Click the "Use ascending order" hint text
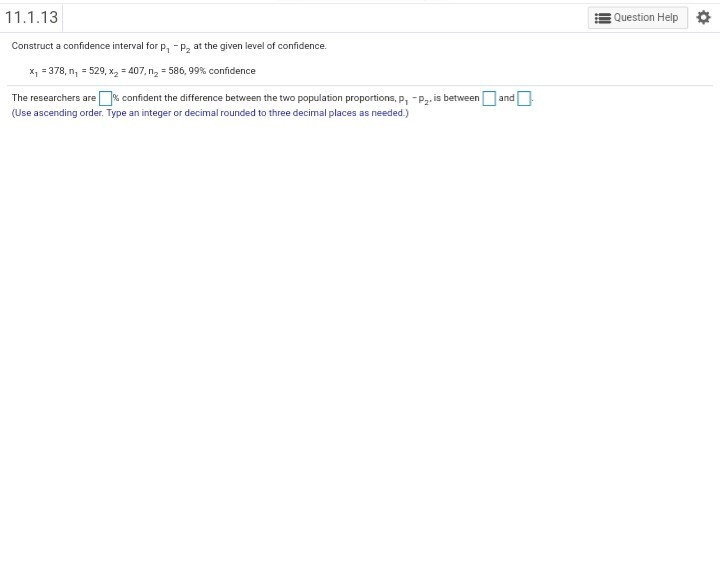This screenshot has height=576, width=720. [210, 113]
